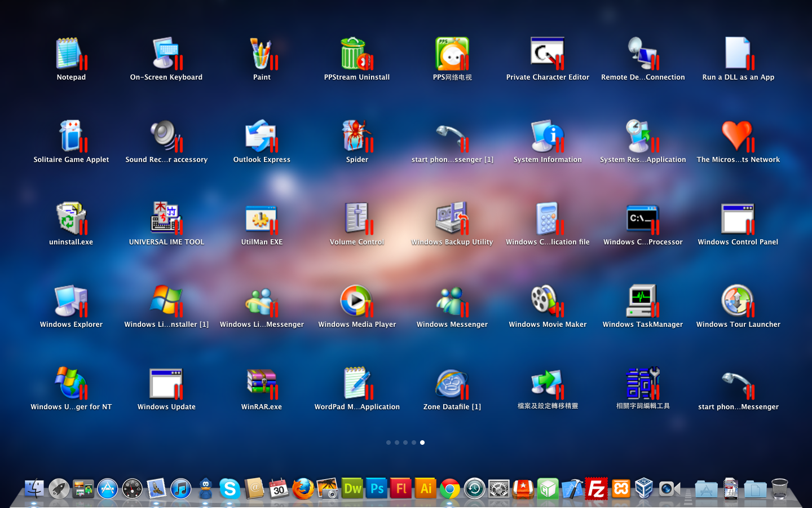The width and height of the screenshot is (812, 508).
Task: Launch Illustrator (Ai) from Dock
Action: 426,489
